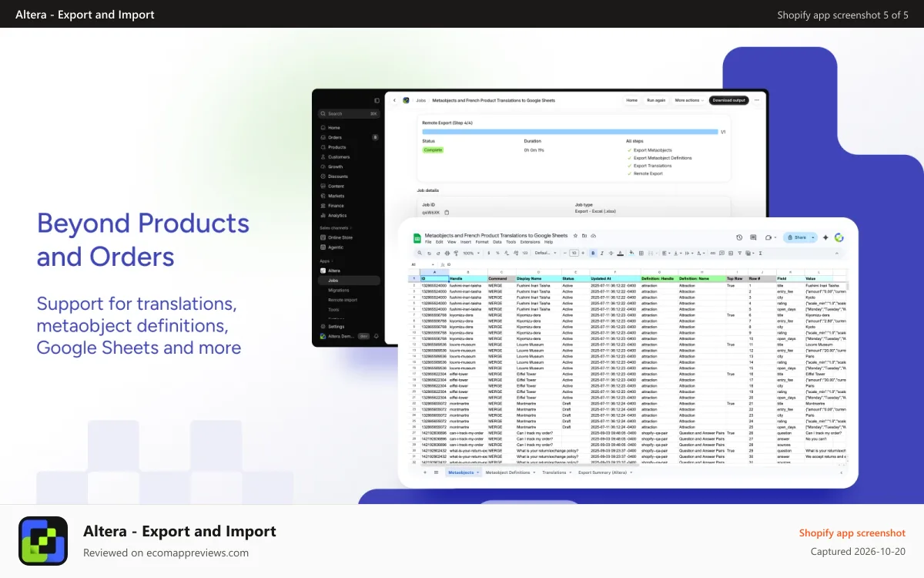Open the Extensions menu in Sheets
The height and width of the screenshot is (578, 924).
tap(530, 242)
